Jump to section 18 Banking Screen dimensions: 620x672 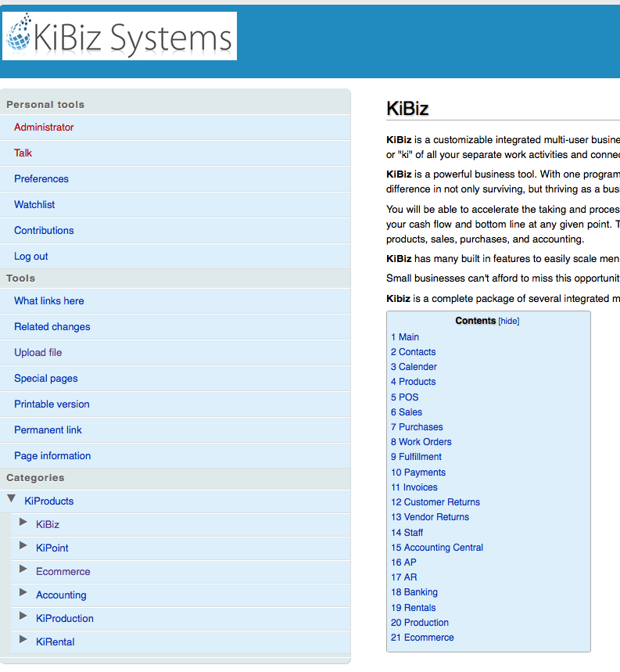(x=414, y=592)
